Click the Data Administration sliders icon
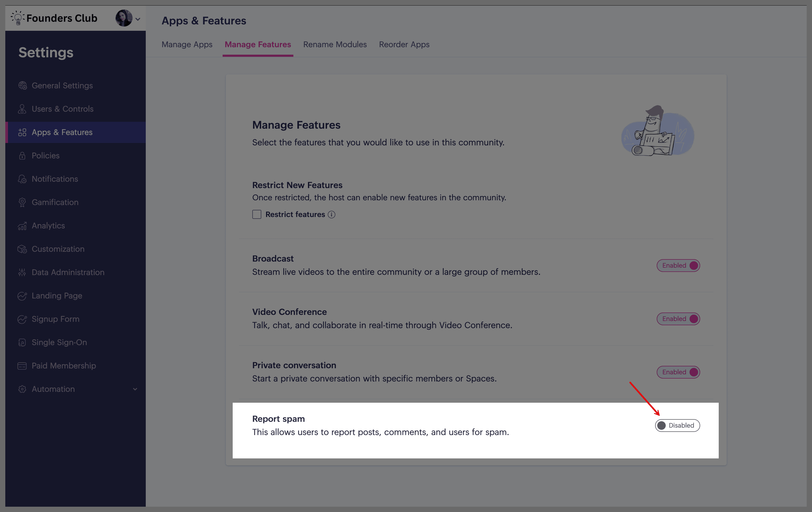Screen dimensions: 812x512 [22, 272]
